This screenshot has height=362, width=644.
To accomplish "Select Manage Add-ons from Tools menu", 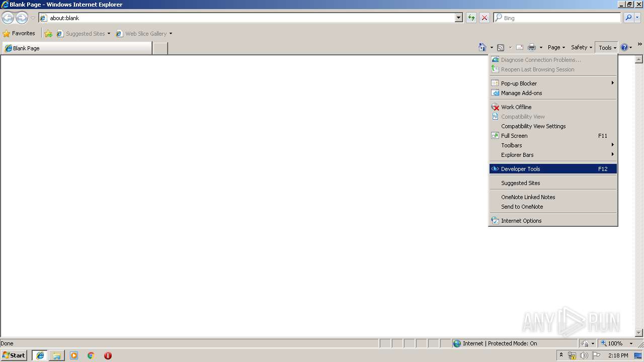I will (553, 93).
